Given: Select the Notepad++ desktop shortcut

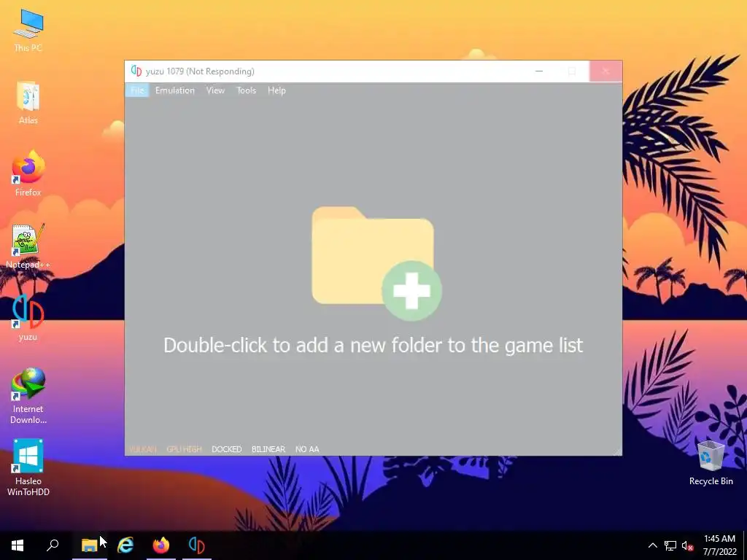Looking at the screenshot, I should point(28,246).
